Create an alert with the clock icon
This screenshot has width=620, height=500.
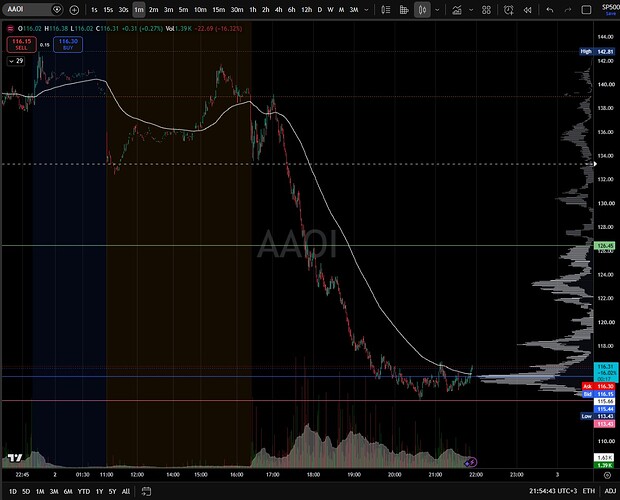[x=508, y=10]
